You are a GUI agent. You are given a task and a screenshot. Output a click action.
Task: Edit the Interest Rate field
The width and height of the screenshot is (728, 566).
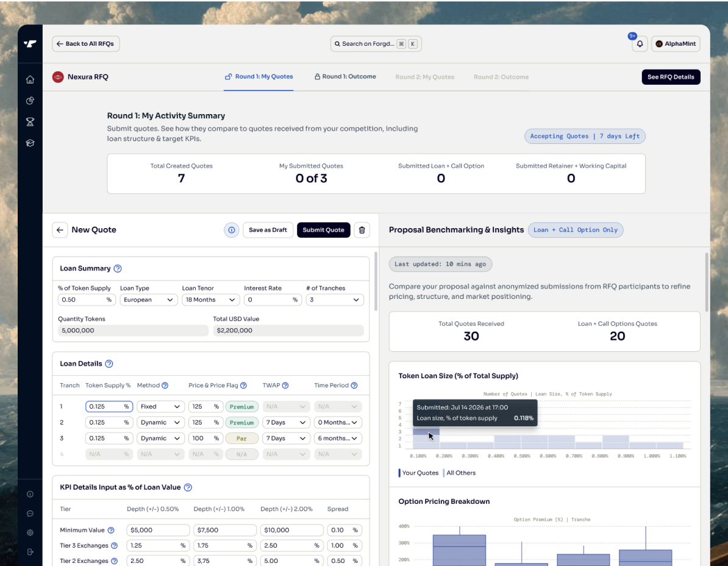point(273,300)
